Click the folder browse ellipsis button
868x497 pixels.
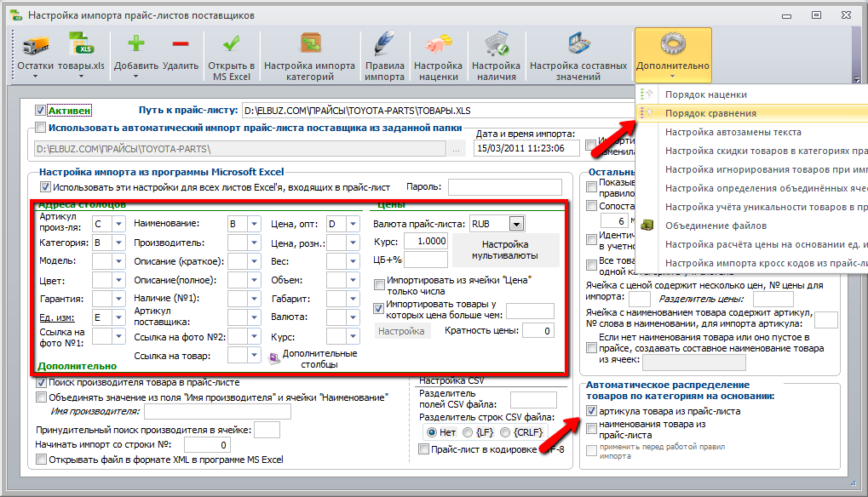point(456,149)
